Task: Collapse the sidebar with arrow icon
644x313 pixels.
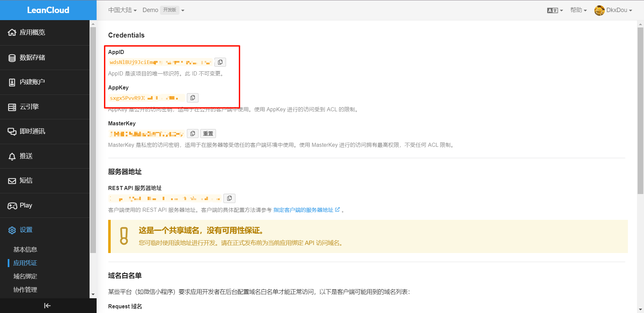Action: (47, 306)
